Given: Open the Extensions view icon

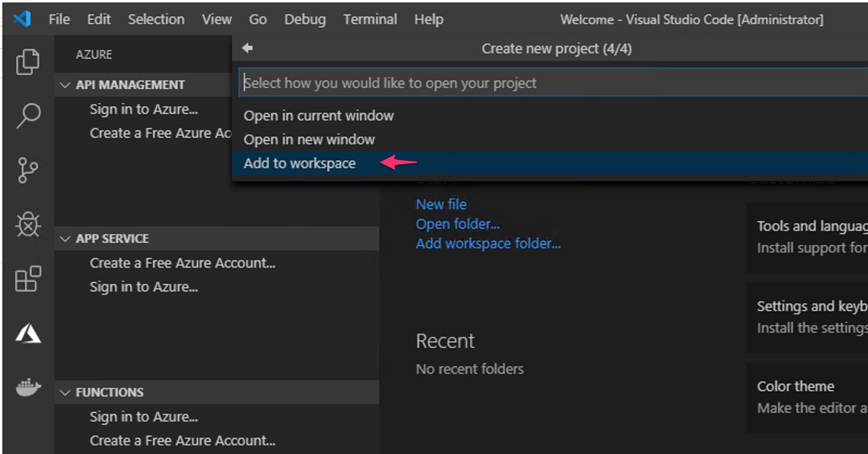Looking at the screenshot, I should (28, 278).
